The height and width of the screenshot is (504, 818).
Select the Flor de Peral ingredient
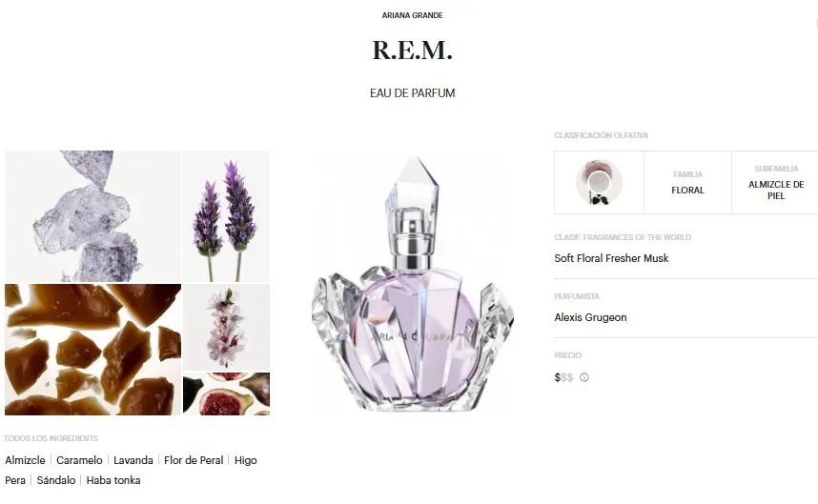click(194, 460)
